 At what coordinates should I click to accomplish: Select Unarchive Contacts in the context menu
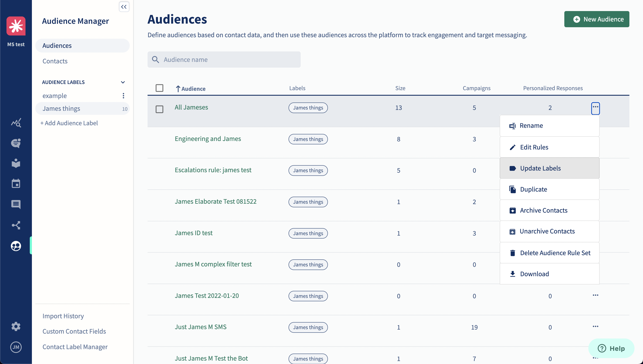(x=549, y=231)
